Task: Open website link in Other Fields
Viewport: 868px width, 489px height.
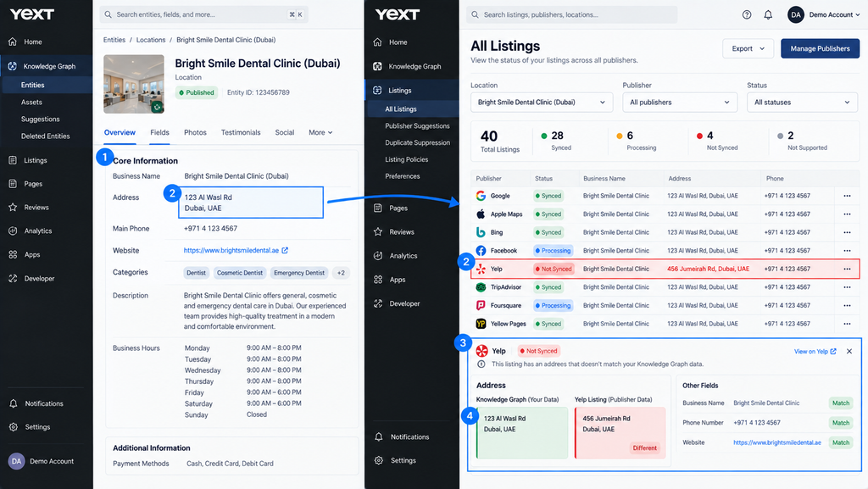Action: pyautogui.click(x=777, y=442)
